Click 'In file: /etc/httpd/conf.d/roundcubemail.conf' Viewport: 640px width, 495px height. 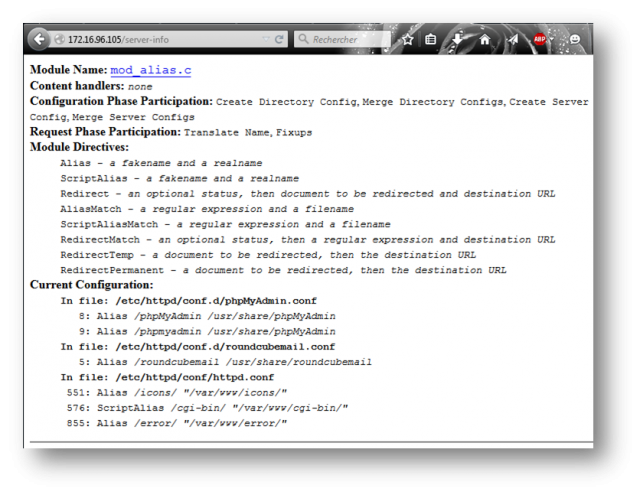(x=198, y=346)
